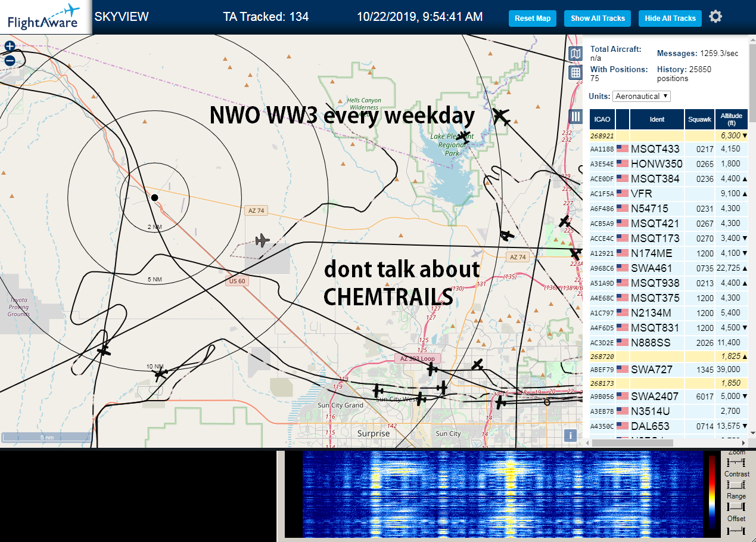Select the plane over Lake Pleasant Regional Park
The image size is (756, 542).
(x=463, y=137)
